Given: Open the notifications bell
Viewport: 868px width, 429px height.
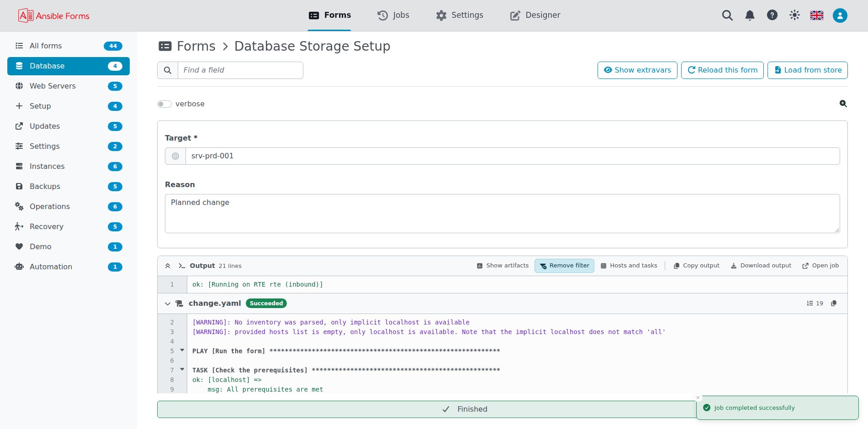Looking at the screenshot, I should 750,16.
